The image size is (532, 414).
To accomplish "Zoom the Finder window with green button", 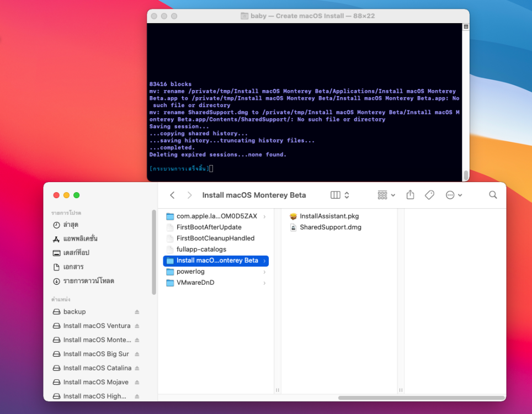I will tap(77, 195).
